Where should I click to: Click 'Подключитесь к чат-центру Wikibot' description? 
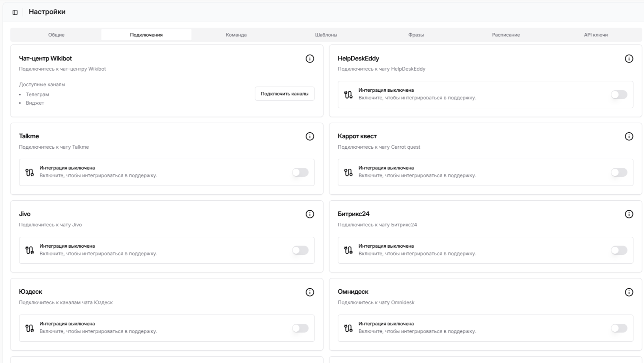[x=63, y=69]
